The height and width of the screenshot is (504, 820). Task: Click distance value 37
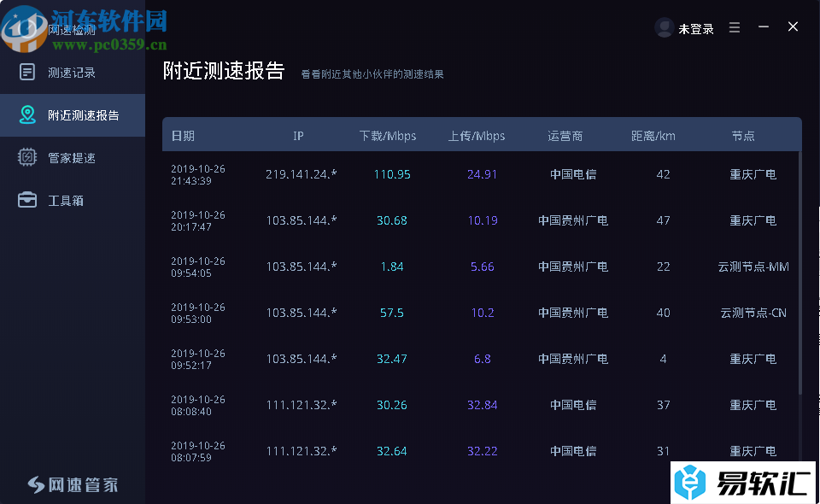point(663,405)
